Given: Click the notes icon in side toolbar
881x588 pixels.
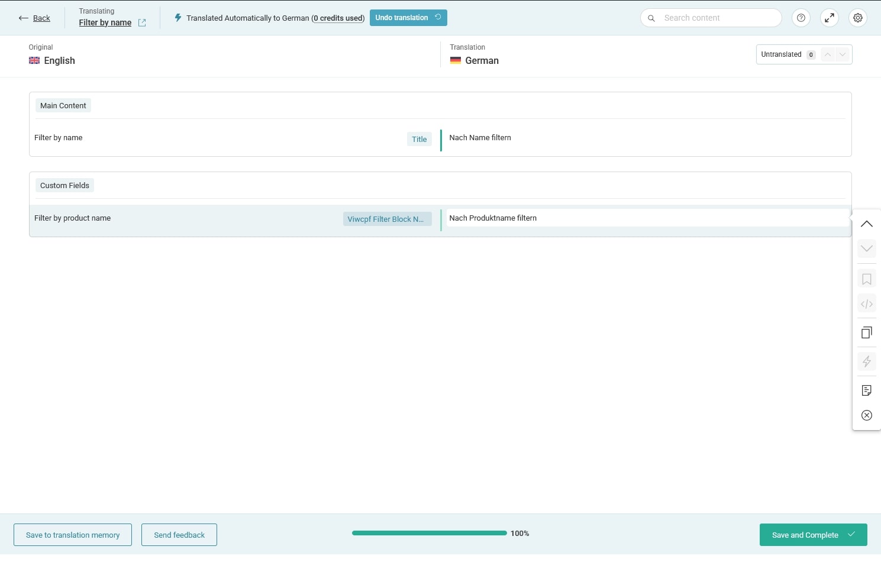Looking at the screenshot, I should (x=867, y=390).
